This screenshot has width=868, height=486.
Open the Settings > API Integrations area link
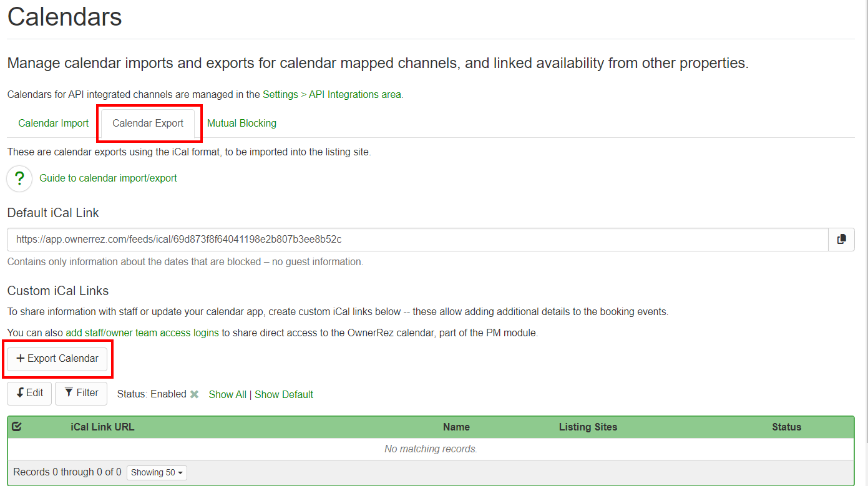333,95
